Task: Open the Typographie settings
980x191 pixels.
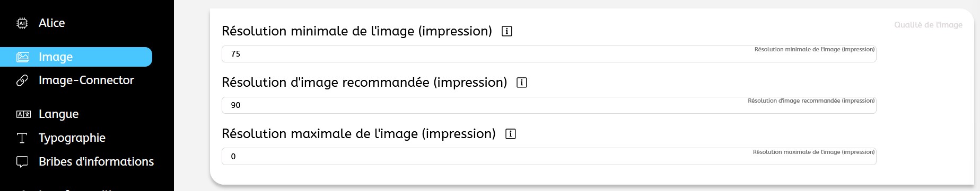Action: tap(72, 138)
